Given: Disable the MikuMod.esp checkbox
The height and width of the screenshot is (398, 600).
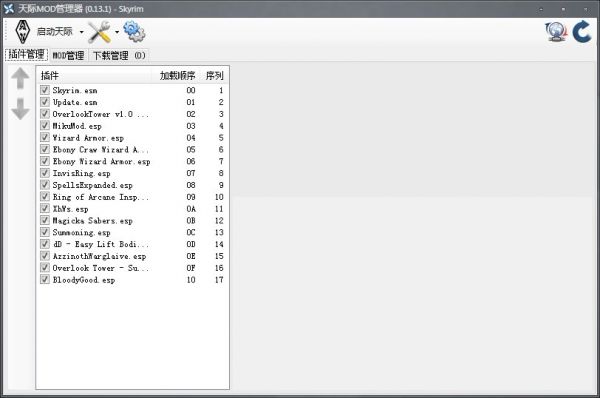Looking at the screenshot, I should click(45, 126).
